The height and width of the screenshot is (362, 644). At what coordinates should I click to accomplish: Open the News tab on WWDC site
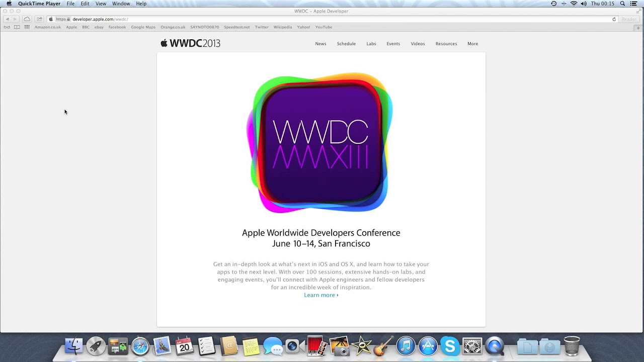320,44
